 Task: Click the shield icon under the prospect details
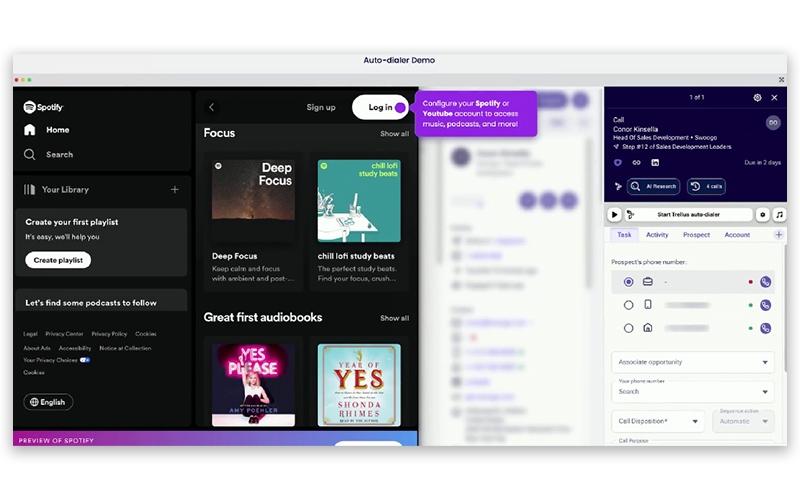pyautogui.click(x=618, y=163)
